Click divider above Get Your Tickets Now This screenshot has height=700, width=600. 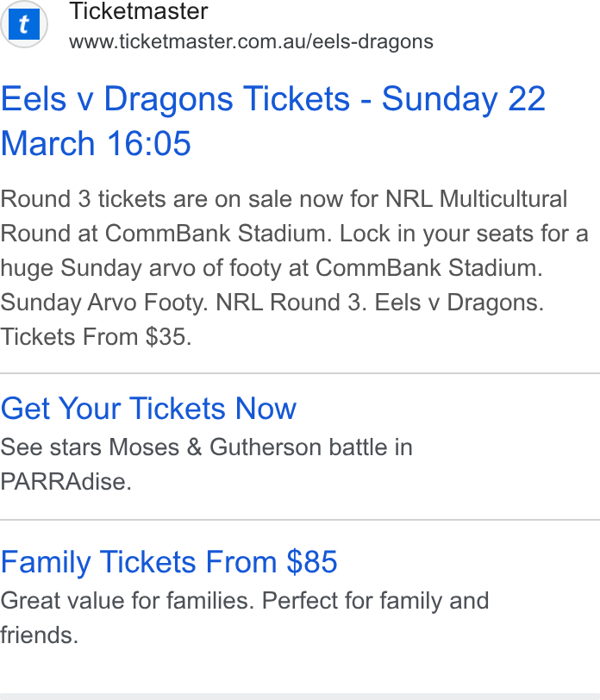300,373
